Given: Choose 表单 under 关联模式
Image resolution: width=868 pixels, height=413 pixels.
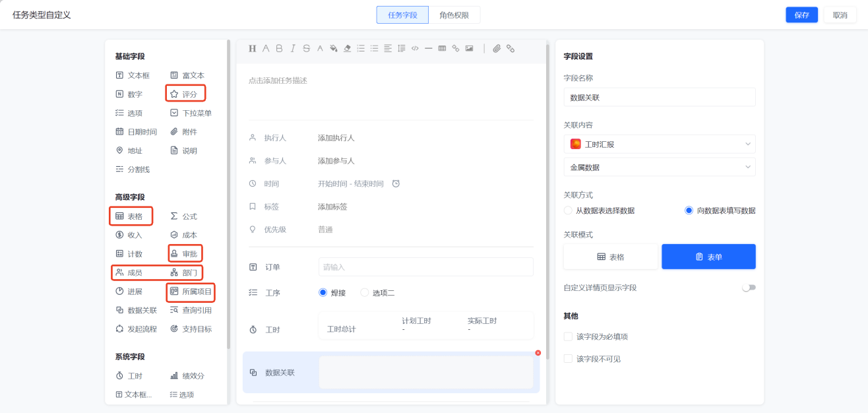Looking at the screenshot, I should pos(709,257).
